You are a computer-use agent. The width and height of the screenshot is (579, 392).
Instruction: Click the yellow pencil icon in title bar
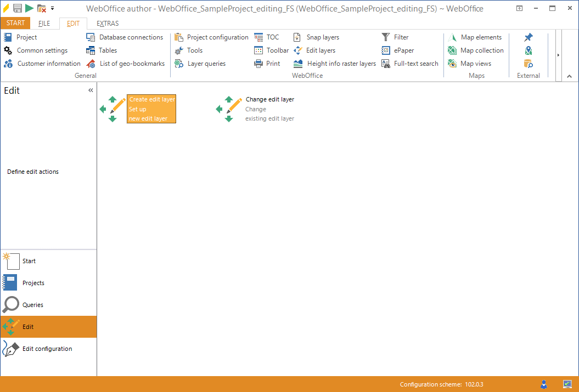coord(6,8)
